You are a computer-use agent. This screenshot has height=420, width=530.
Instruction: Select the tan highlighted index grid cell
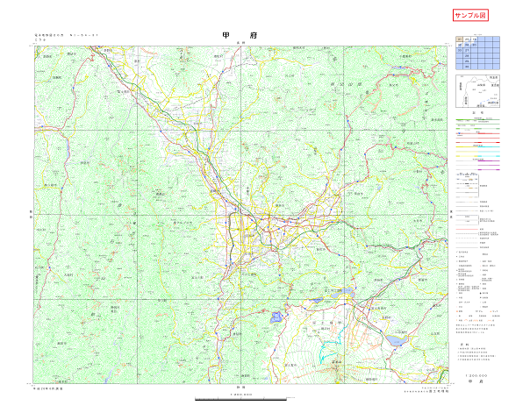[459, 39]
